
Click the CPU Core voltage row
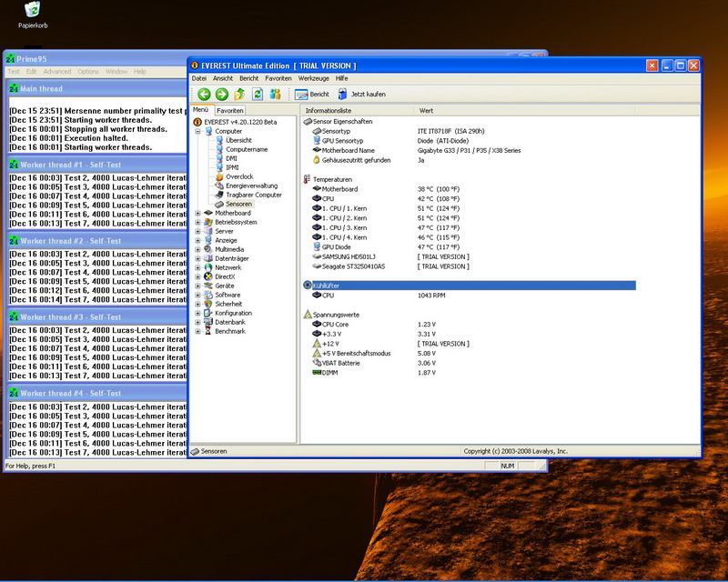469,325
